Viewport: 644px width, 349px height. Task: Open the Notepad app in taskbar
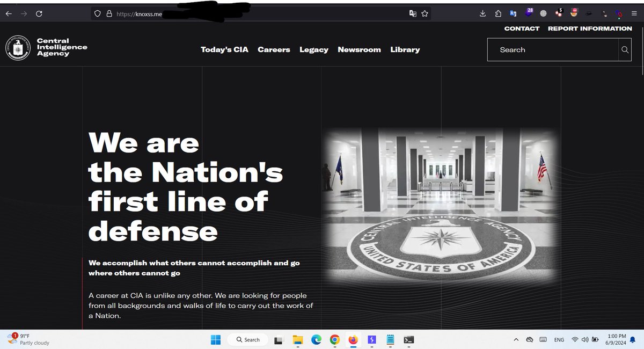click(390, 339)
